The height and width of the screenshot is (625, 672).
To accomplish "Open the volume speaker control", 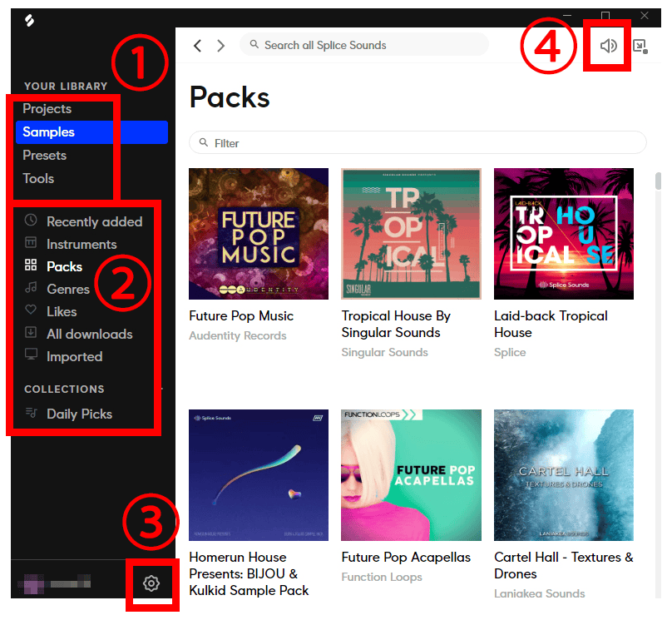I will click(608, 46).
